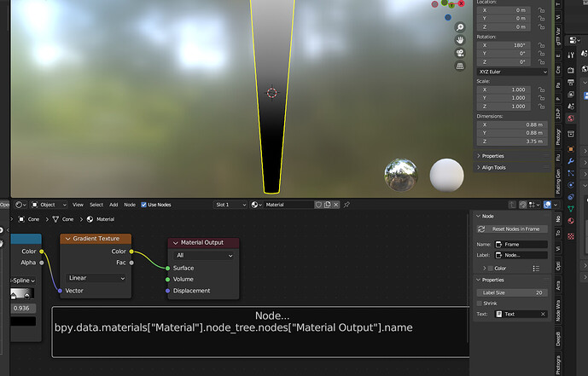This screenshot has width=588, height=376.
Task: Open the View Layer properties icon
Action: point(571,95)
